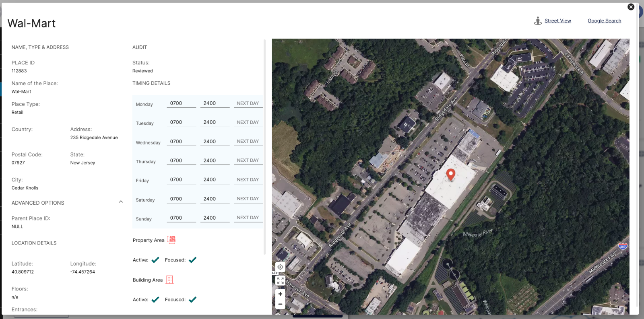Screen dimensions: 644x319
Task: Edit Friday opening time field
Action: coord(182,180)
